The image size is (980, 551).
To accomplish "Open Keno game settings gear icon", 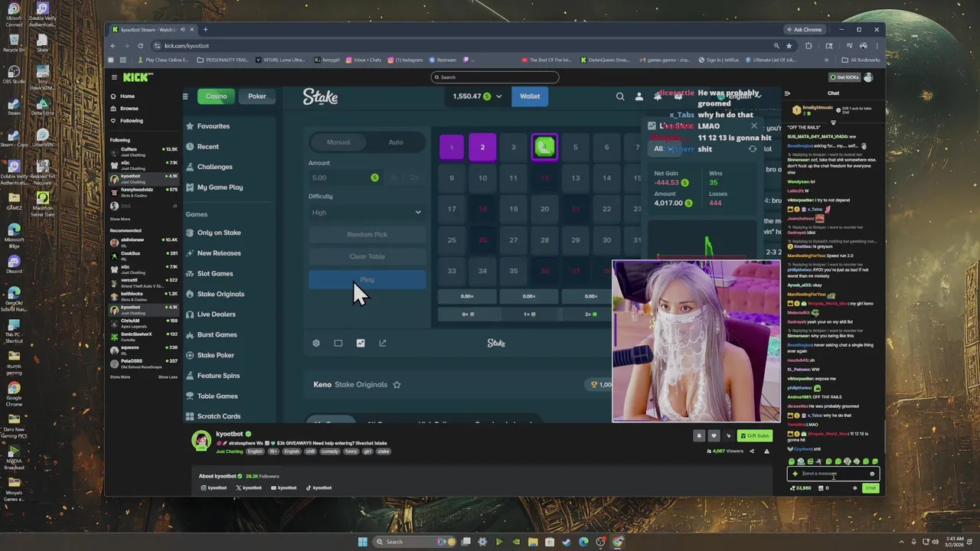I will [316, 343].
